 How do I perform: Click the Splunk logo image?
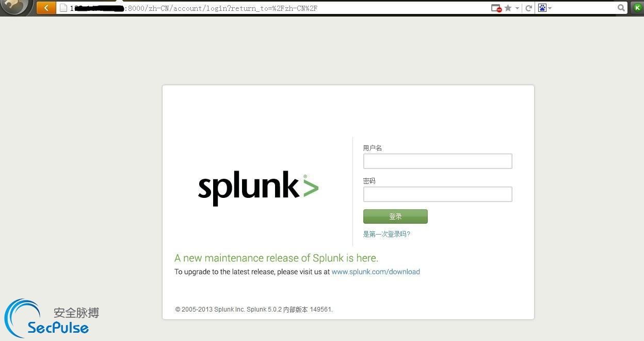click(258, 189)
